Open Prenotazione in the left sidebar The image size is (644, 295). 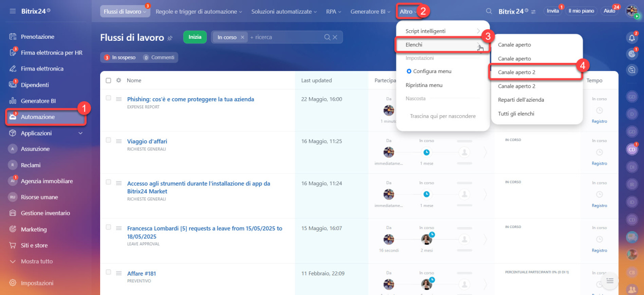[37, 37]
